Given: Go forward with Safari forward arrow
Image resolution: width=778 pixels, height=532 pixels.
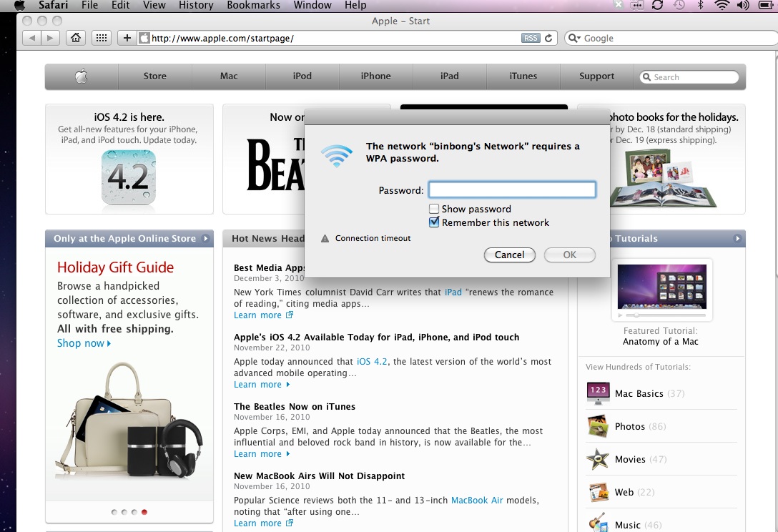Looking at the screenshot, I should coord(50,38).
